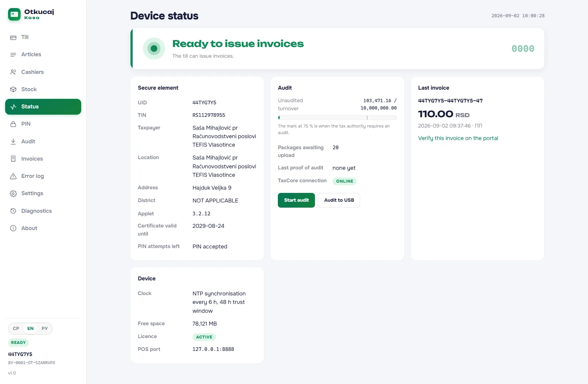The width and height of the screenshot is (588, 384).
Task: Click the TIN value RS112978955
Action: (209, 115)
